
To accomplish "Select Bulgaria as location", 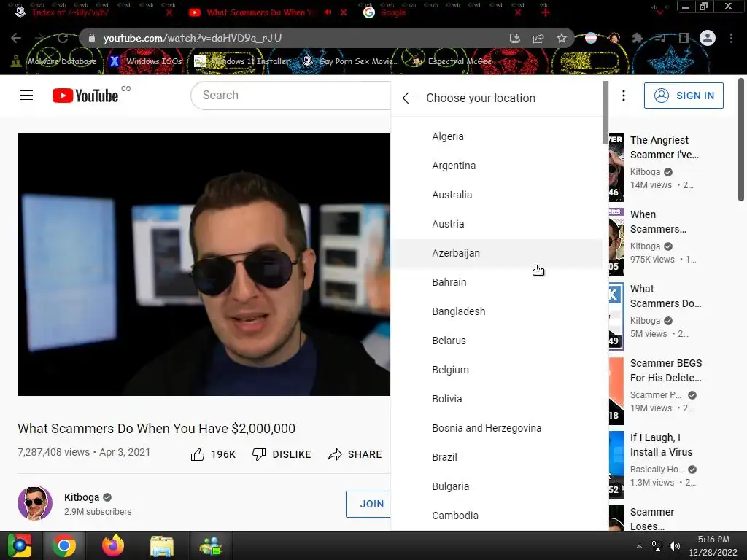I will pyautogui.click(x=496, y=486).
